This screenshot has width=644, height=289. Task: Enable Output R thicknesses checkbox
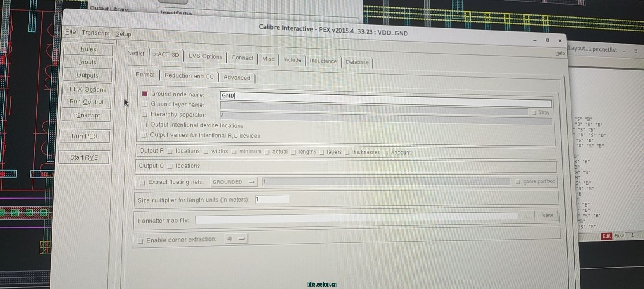(x=347, y=153)
